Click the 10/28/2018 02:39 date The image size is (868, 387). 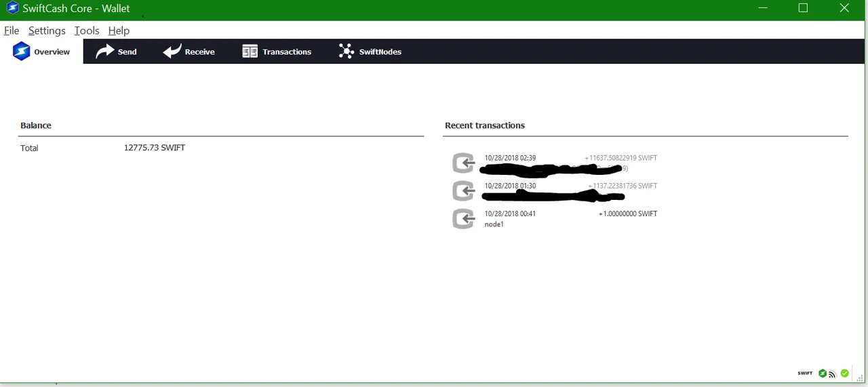pyautogui.click(x=510, y=158)
